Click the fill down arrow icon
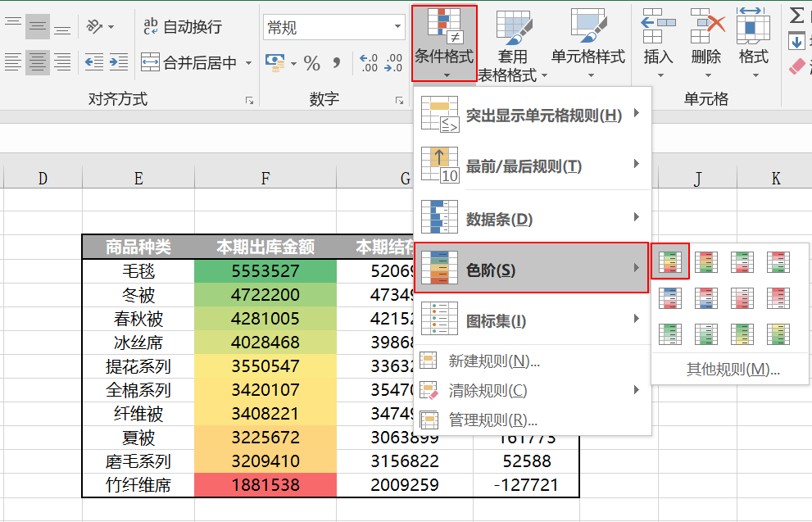812x522 pixels. pyautogui.click(x=796, y=42)
